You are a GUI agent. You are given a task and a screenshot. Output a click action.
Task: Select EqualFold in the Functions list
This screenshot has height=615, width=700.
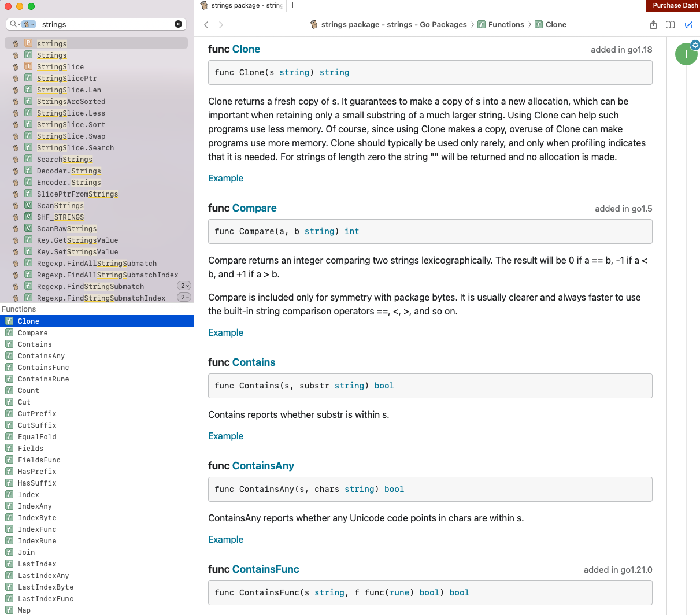37,437
